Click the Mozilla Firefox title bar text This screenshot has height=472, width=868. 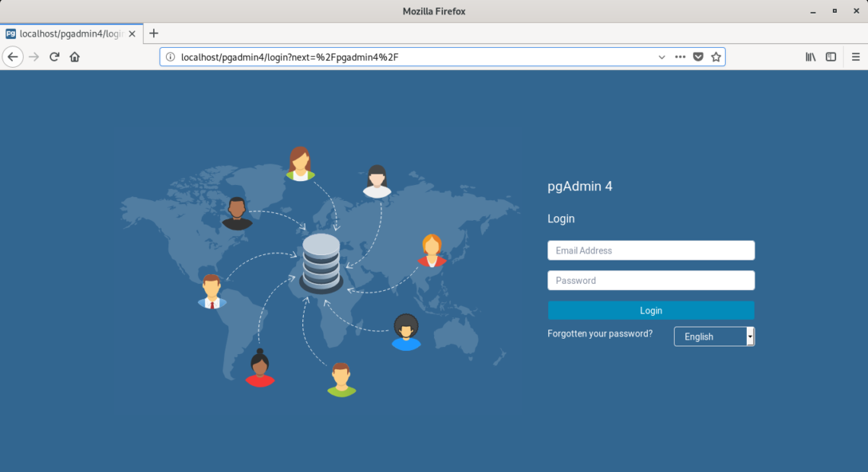pyautogui.click(x=434, y=11)
